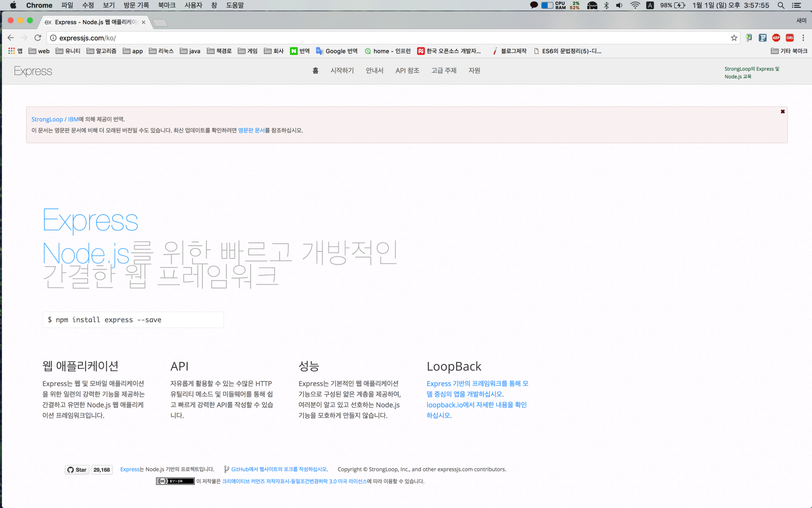
Task: Open macOS Spotlight search icon
Action: click(781, 5)
